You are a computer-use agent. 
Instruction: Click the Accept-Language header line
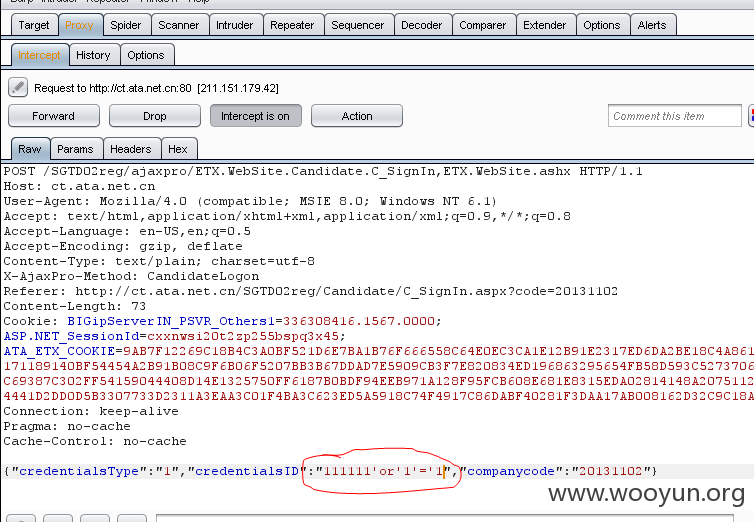pos(127,231)
